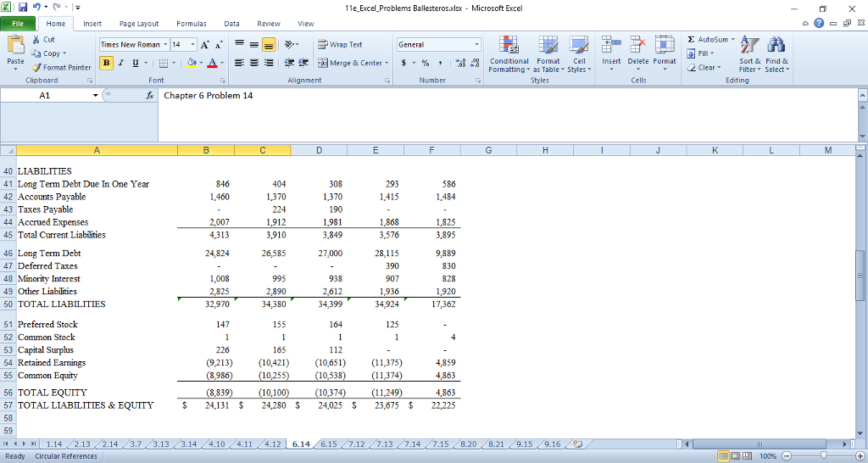The height and width of the screenshot is (463, 868).
Task: Apply percent style
Action: (x=426, y=63)
